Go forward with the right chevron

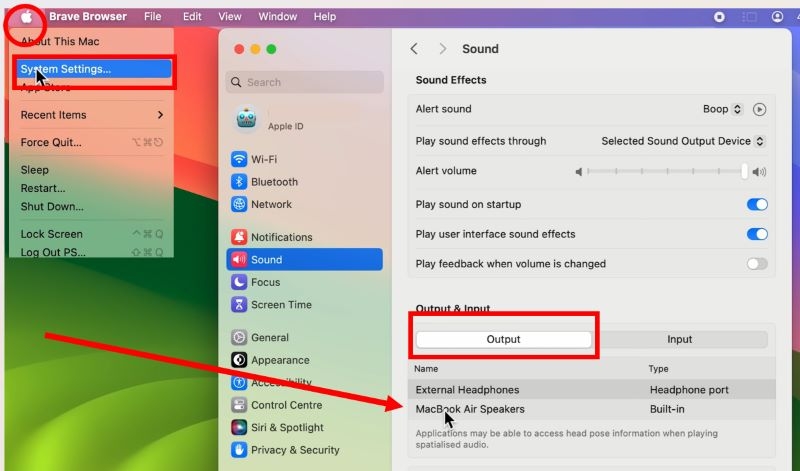click(x=442, y=49)
